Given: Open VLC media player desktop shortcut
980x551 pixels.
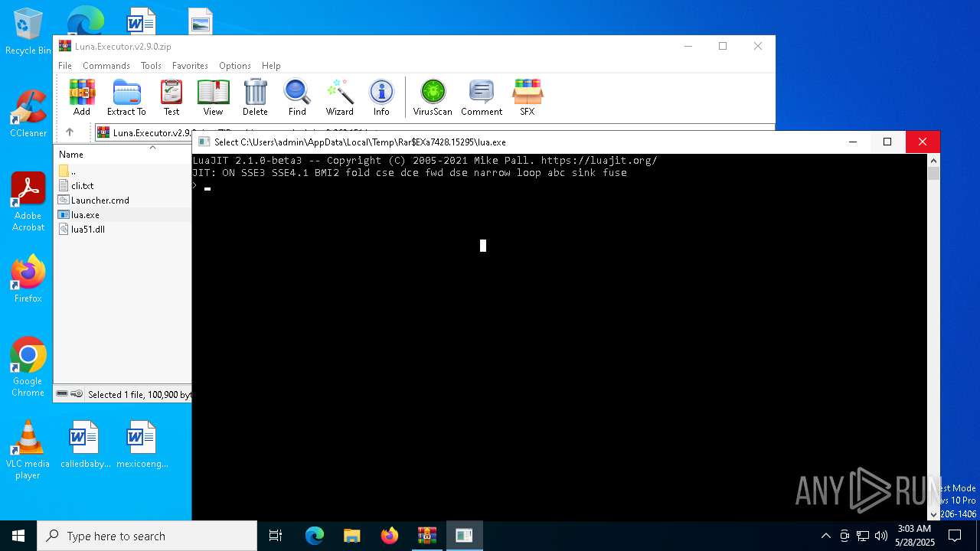Looking at the screenshot, I should [x=28, y=450].
